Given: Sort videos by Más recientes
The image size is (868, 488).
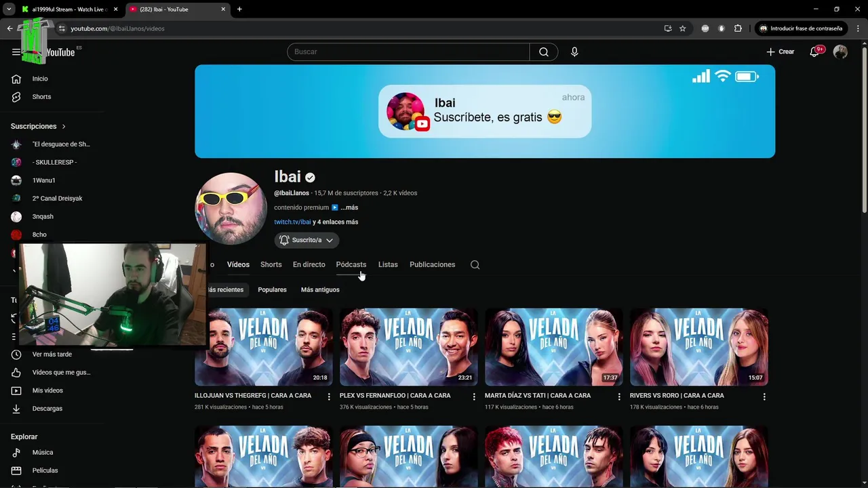Looking at the screenshot, I should [x=227, y=289].
